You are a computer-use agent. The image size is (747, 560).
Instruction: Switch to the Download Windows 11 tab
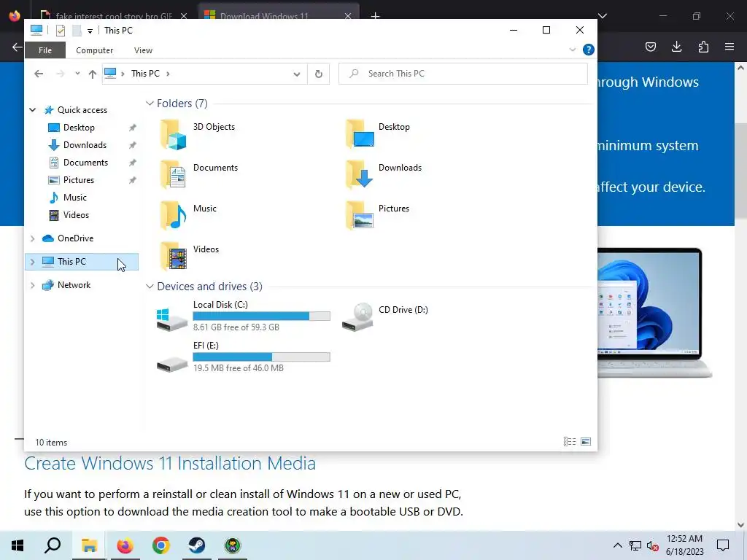(x=264, y=16)
